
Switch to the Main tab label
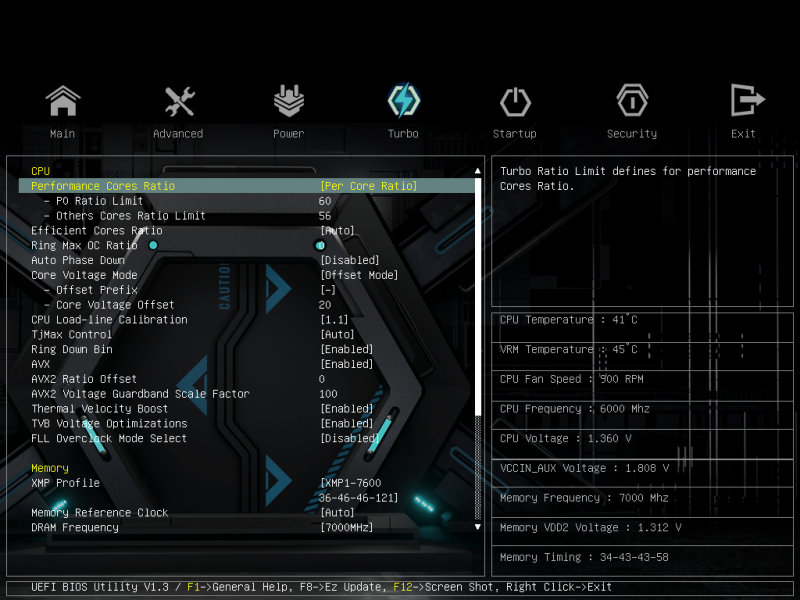pyautogui.click(x=62, y=134)
